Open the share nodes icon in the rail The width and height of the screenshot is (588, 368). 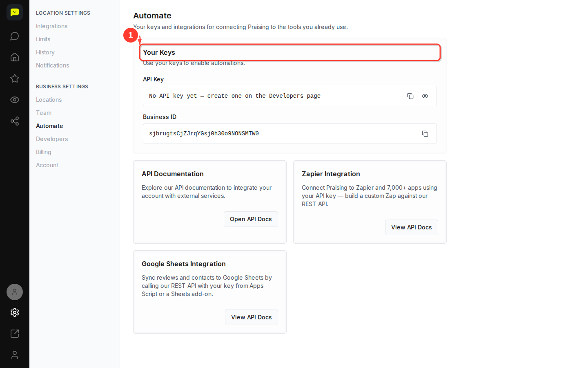coord(15,121)
